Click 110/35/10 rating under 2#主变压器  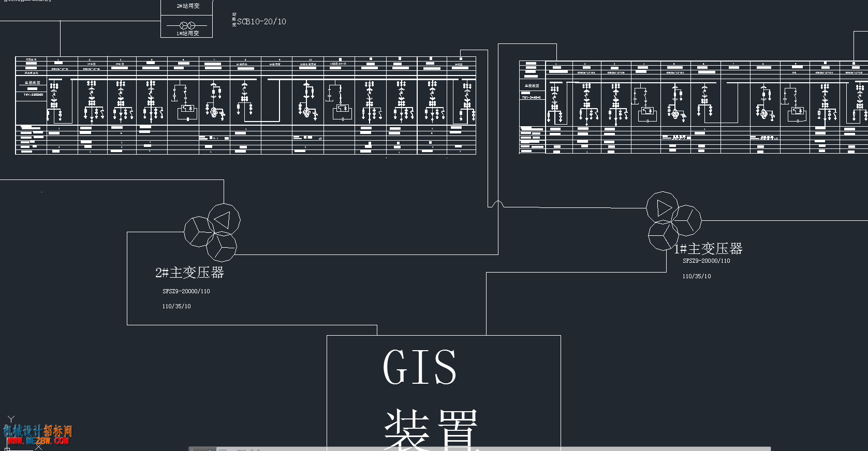pos(176,306)
